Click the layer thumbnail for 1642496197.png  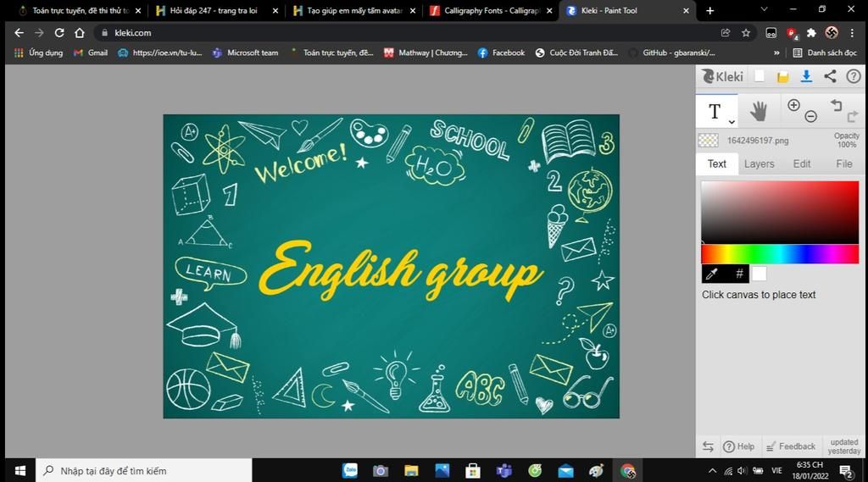click(708, 141)
